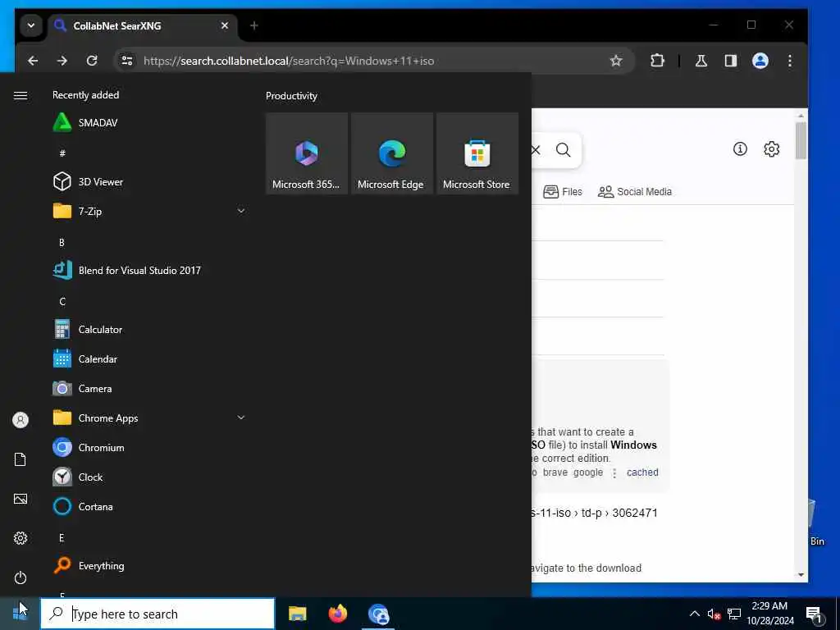840x630 pixels.
Task: Open Firefox from the taskbar
Action: [x=337, y=614]
